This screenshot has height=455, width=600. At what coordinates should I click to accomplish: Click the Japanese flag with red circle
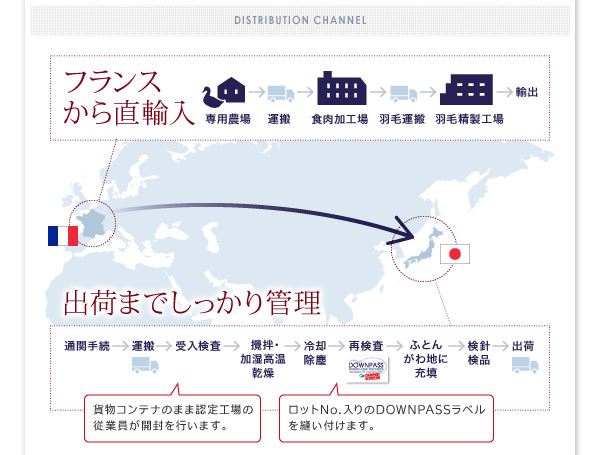click(x=455, y=254)
